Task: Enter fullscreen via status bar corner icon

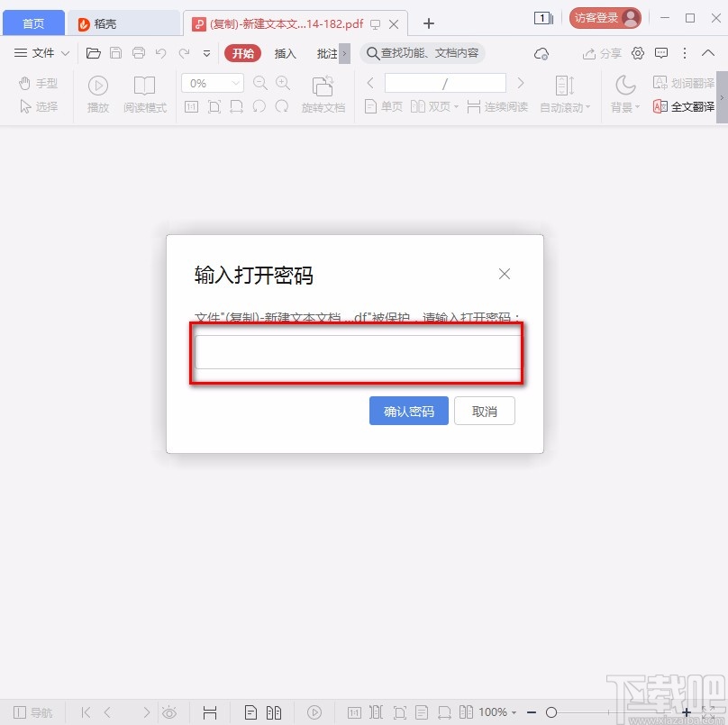Action: click(708, 712)
